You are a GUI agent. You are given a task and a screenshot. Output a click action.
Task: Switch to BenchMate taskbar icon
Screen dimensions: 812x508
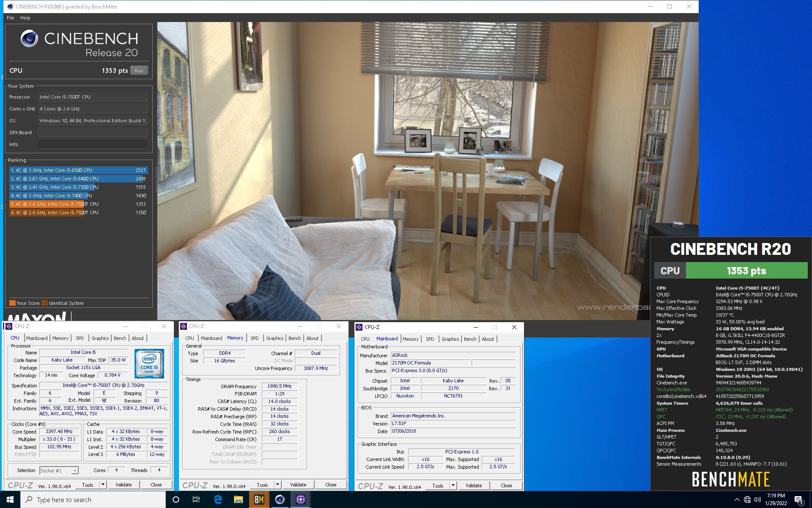point(259,500)
